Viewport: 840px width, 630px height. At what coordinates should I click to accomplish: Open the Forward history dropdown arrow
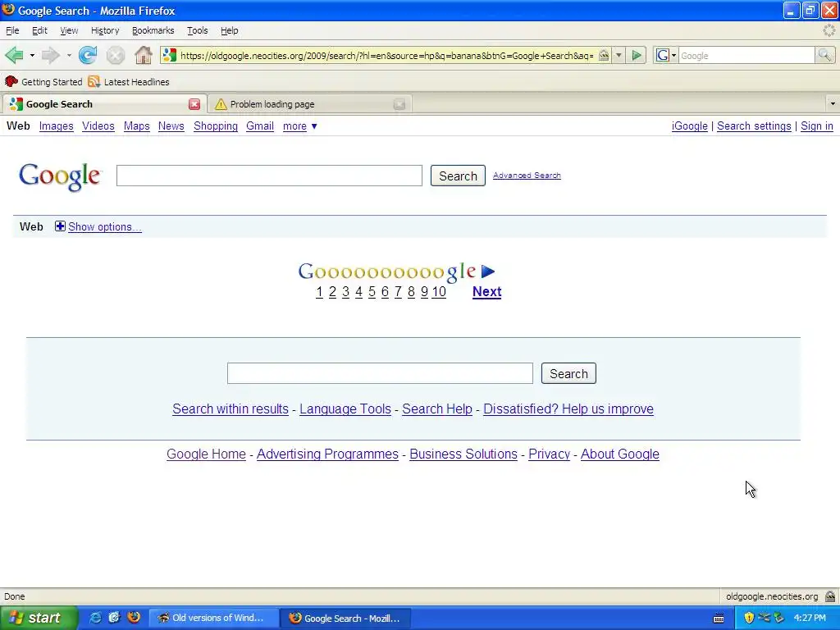pos(69,55)
